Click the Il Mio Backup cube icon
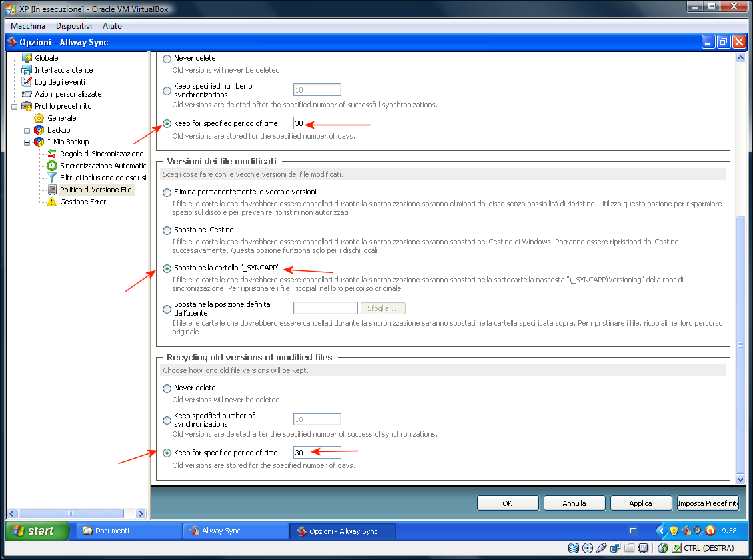The height and width of the screenshot is (560, 753). (x=39, y=142)
